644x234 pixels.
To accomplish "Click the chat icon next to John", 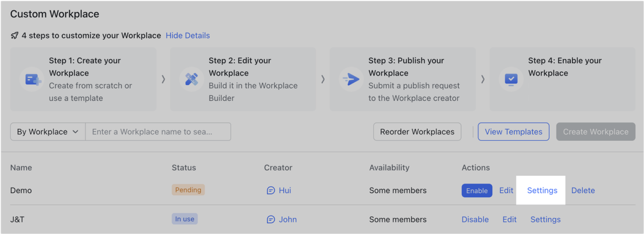I will tap(270, 220).
